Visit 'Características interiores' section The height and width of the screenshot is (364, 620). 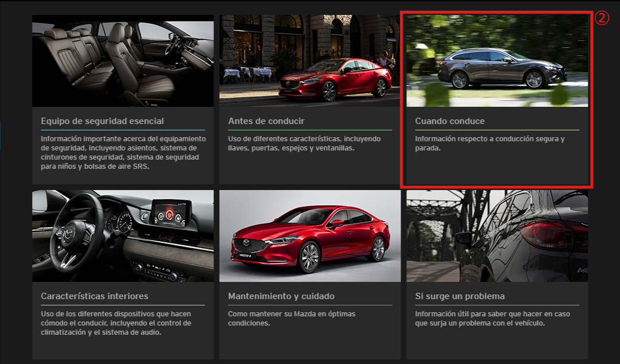click(95, 296)
